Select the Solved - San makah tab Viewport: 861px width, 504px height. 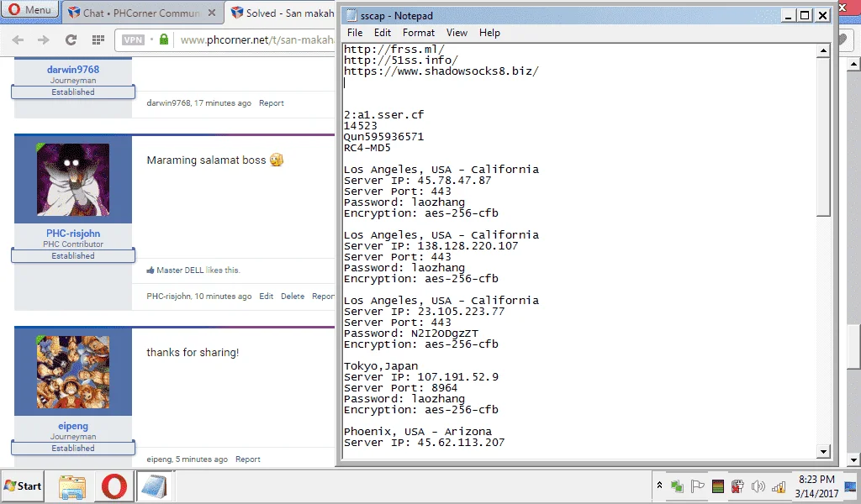point(282,13)
